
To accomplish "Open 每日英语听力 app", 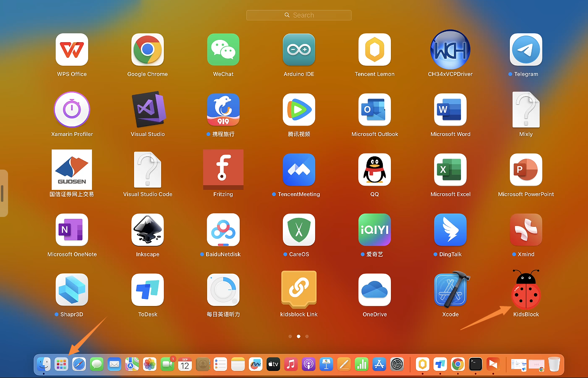I will click(223, 290).
